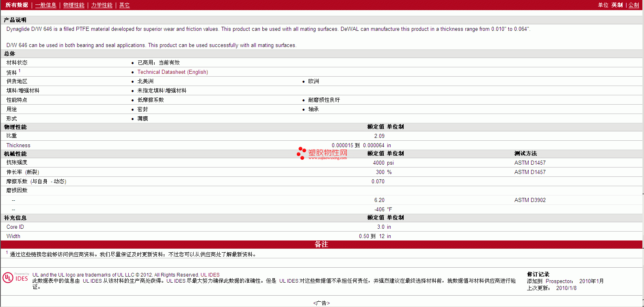Image resolution: width=644 pixels, height=307 pixels.
Task: Click the UL IDES logo
Action: [15, 277]
